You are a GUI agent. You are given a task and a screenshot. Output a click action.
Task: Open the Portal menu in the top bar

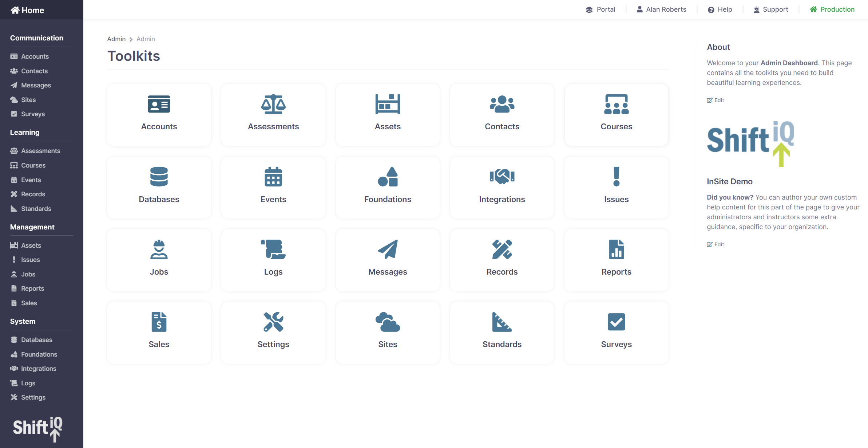pyautogui.click(x=601, y=9)
